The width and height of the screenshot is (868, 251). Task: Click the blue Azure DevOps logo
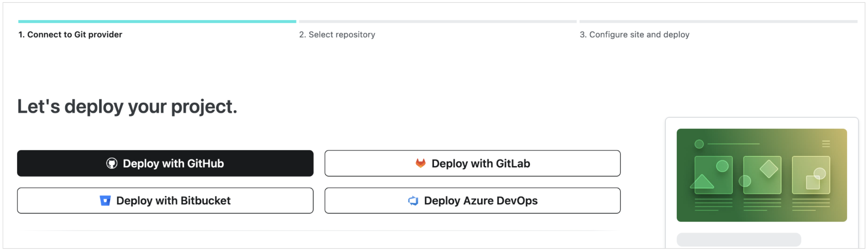click(x=413, y=200)
